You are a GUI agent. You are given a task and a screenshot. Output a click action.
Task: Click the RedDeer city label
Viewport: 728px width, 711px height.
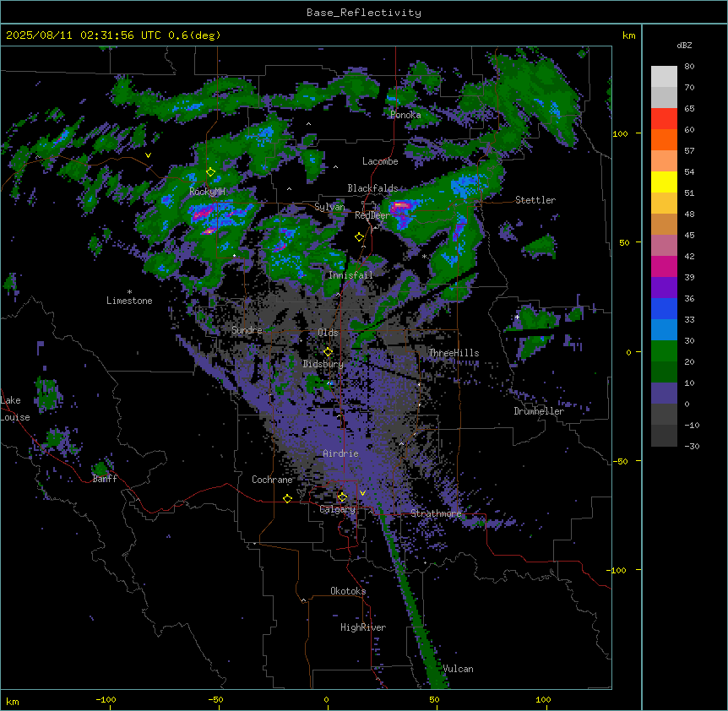(x=372, y=215)
